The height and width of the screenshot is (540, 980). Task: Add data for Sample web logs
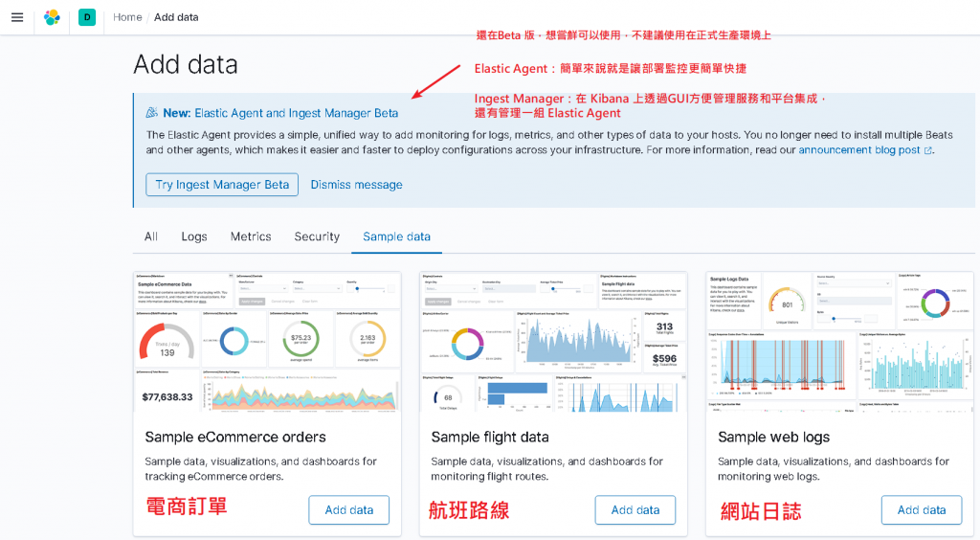(x=922, y=510)
